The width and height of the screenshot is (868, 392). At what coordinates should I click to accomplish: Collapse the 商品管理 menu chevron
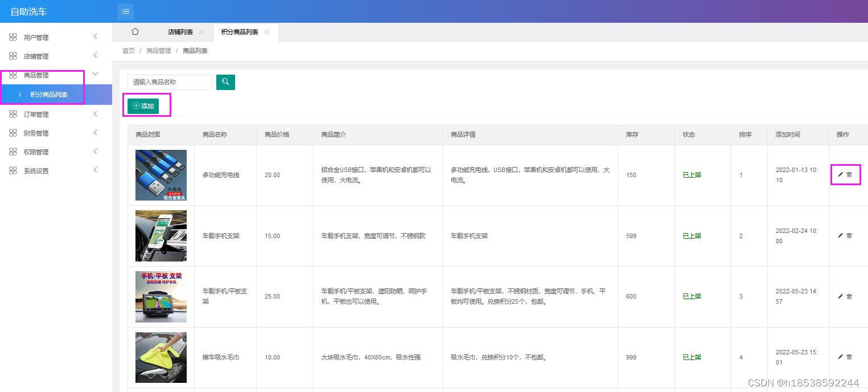coord(95,74)
